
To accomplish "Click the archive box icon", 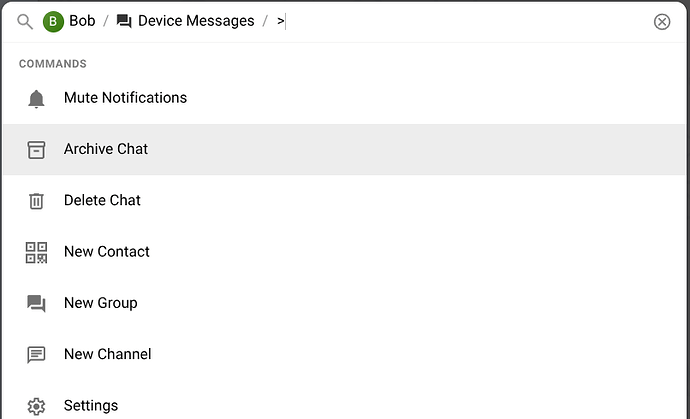I will tap(36, 150).
